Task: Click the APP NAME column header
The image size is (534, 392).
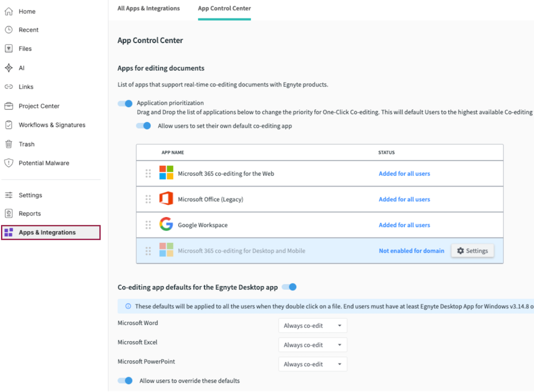Action: (173, 152)
